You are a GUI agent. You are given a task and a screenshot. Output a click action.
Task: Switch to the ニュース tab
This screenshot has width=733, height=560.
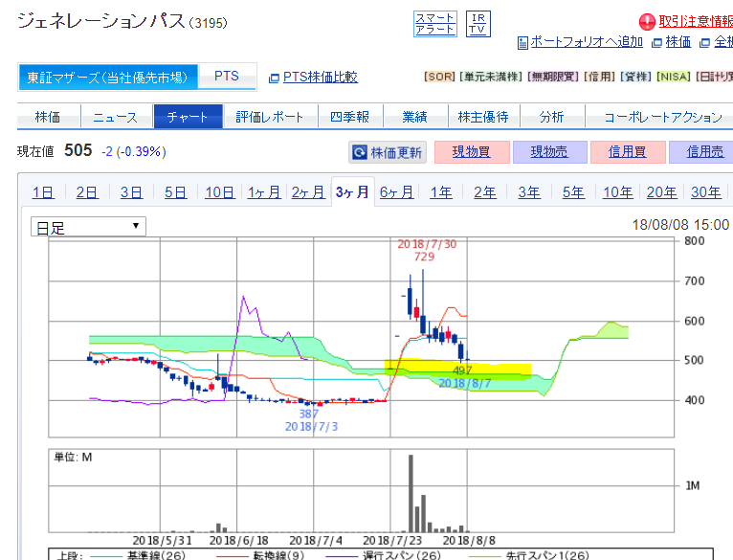coord(116,117)
